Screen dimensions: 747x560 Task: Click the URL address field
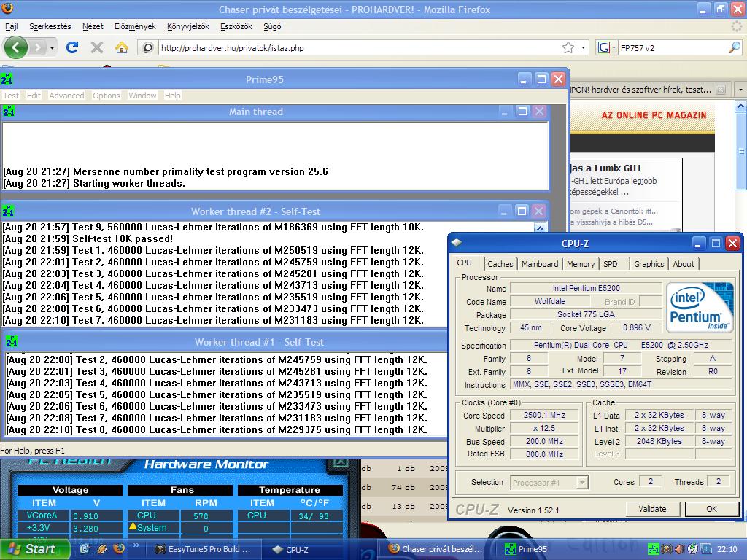[359, 47]
